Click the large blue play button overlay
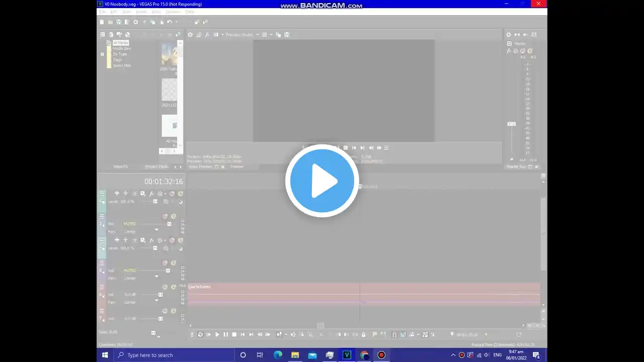 coord(322,181)
